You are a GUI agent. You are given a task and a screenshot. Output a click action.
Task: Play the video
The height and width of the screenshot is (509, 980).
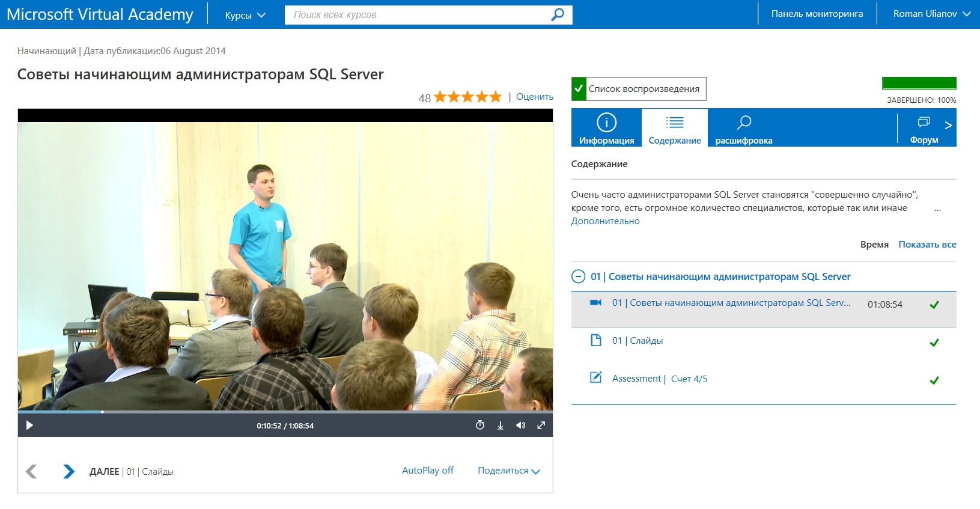pos(29,425)
